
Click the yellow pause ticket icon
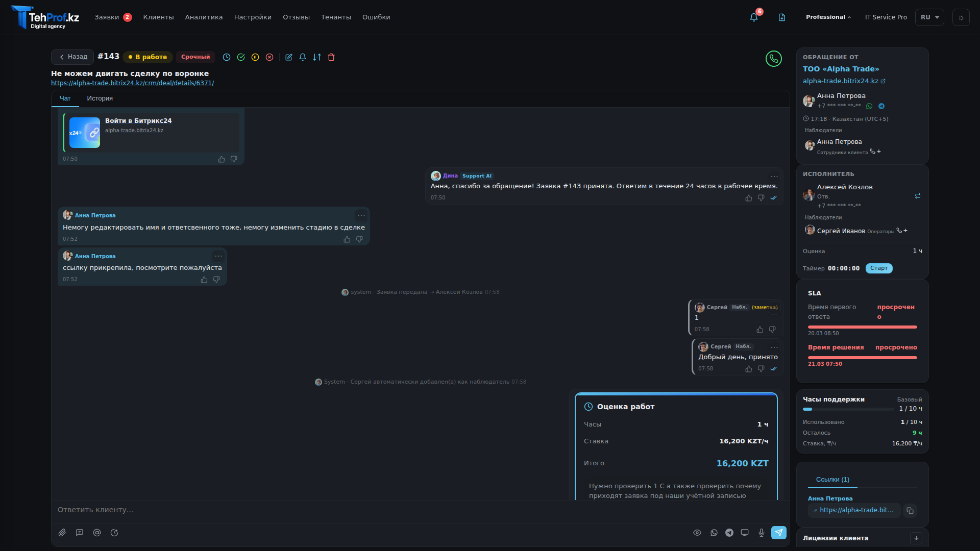pos(255,57)
